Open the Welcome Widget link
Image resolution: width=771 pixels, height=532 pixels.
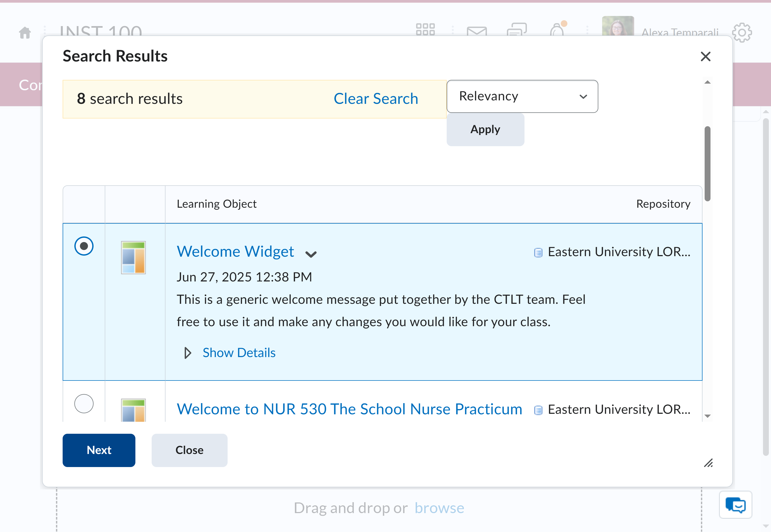[x=235, y=251]
